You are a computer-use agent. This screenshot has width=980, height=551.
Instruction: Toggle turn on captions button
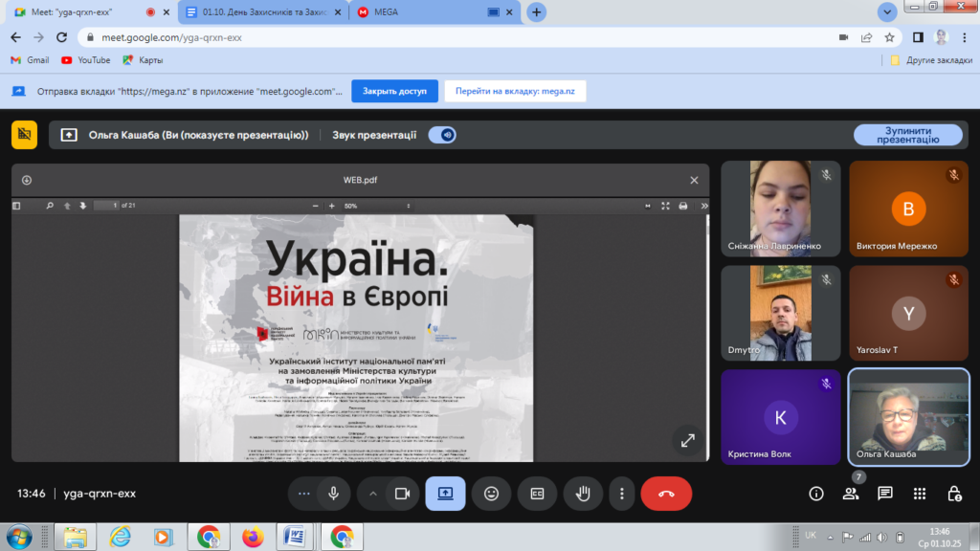click(x=537, y=494)
